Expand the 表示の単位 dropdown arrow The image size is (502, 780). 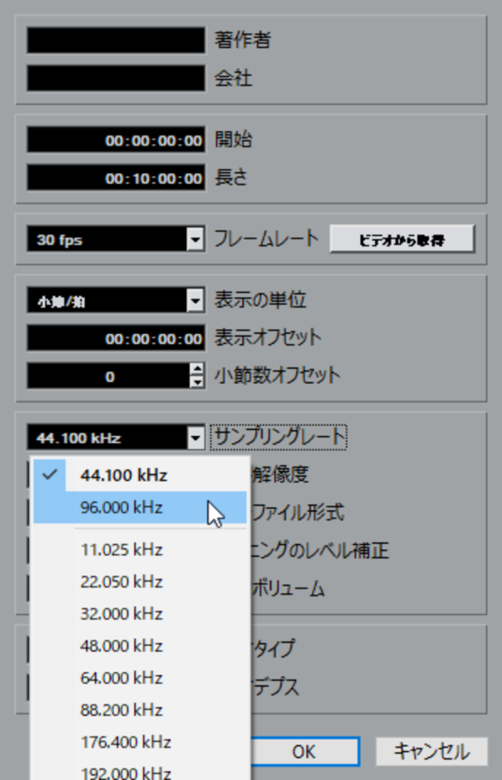point(196,300)
